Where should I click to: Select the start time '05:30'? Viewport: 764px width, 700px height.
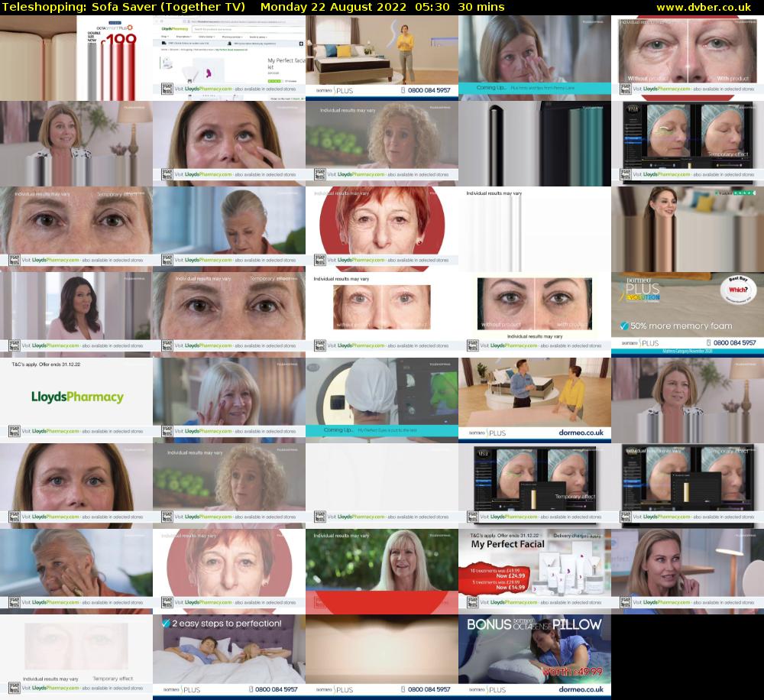pyautogui.click(x=432, y=7)
